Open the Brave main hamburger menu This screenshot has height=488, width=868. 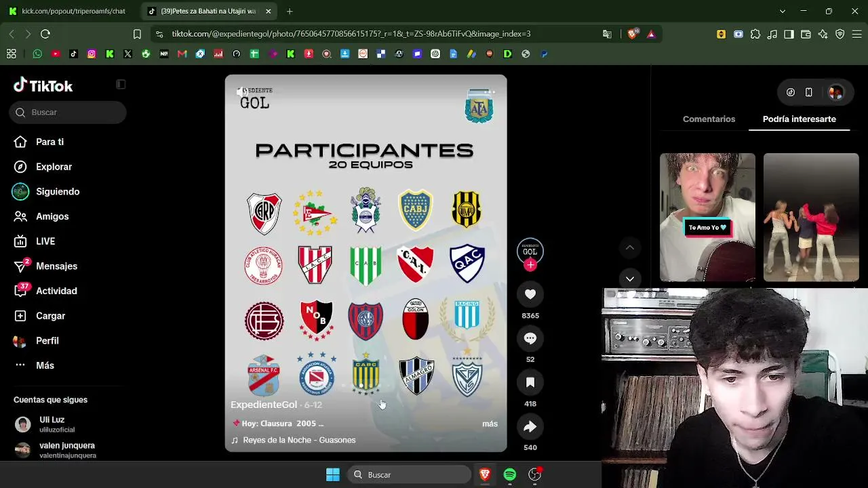click(856, 34)
